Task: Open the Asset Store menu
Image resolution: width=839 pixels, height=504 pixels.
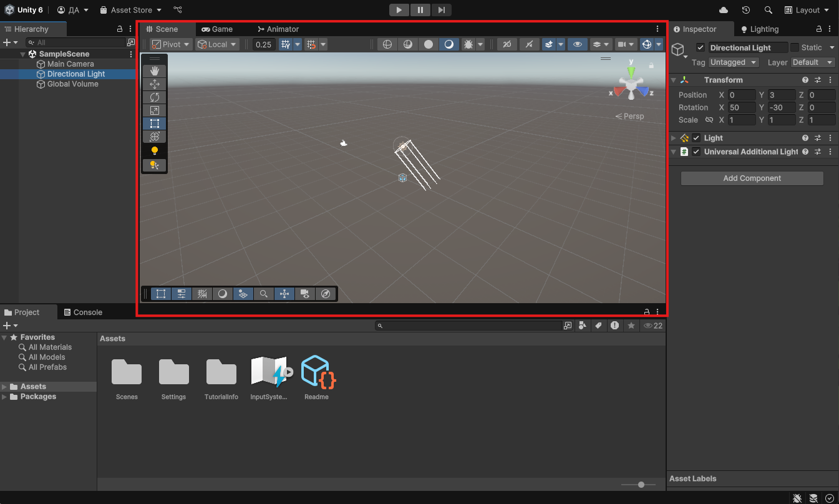Action: coord(131,10)
